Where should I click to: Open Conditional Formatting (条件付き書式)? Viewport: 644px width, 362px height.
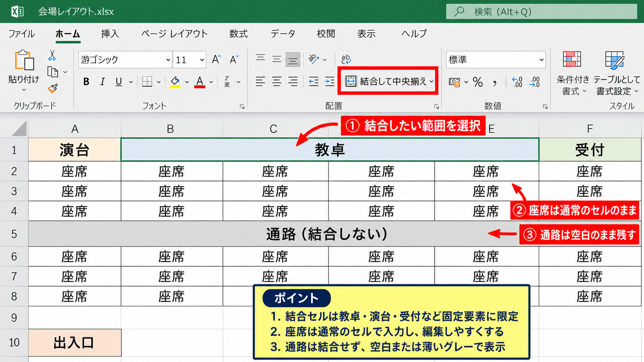[573, 73]
